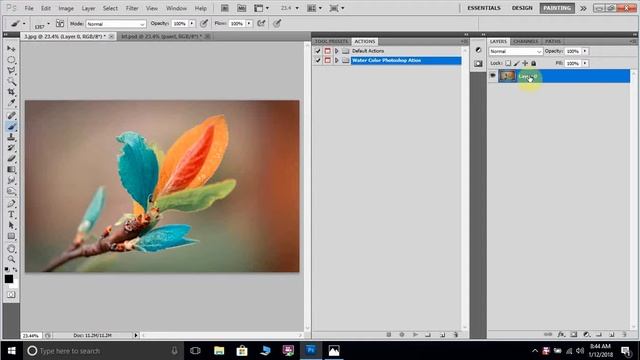Toggle Quick Mask mode

(x=11, y=294)
